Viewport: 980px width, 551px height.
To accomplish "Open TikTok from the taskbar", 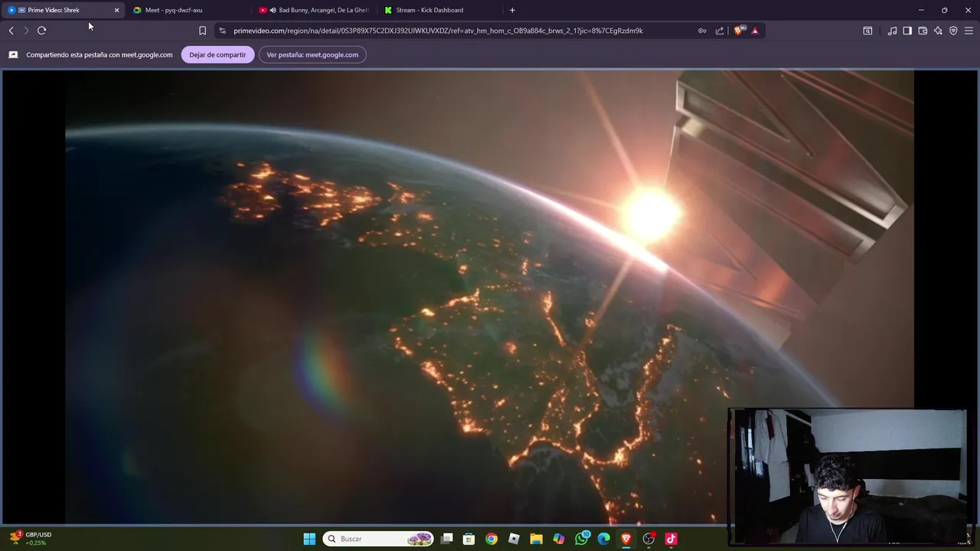I will click(x=671, y=539).
